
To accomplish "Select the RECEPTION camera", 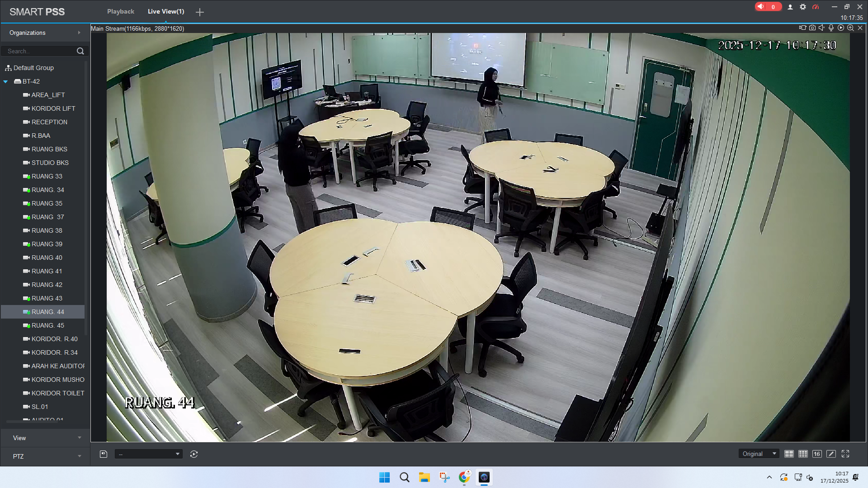I will coord(49,122).
